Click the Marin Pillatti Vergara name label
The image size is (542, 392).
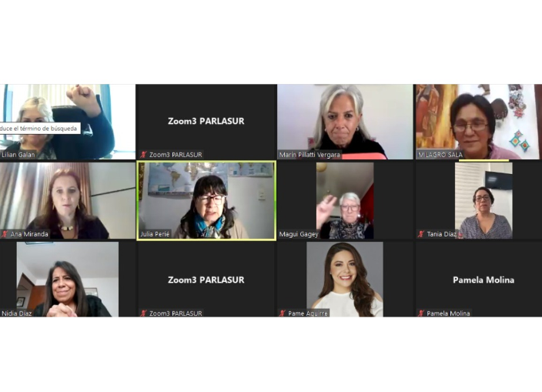coord(309,155)
